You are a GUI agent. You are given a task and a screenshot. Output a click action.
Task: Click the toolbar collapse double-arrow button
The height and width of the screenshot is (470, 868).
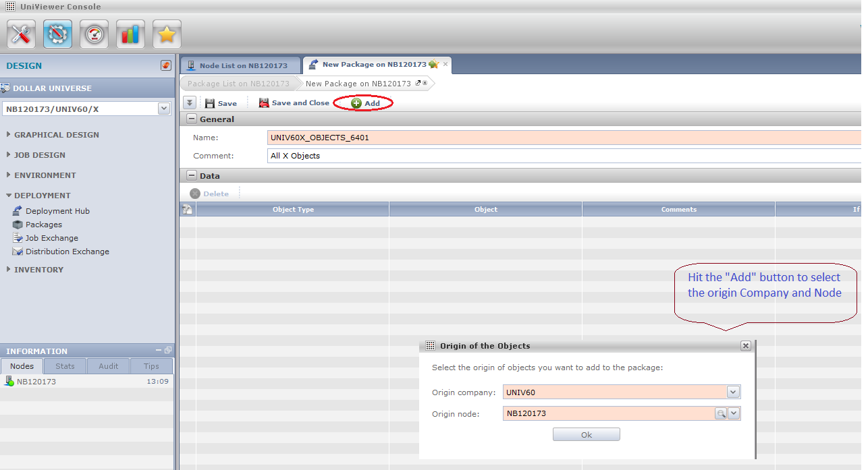190,103
